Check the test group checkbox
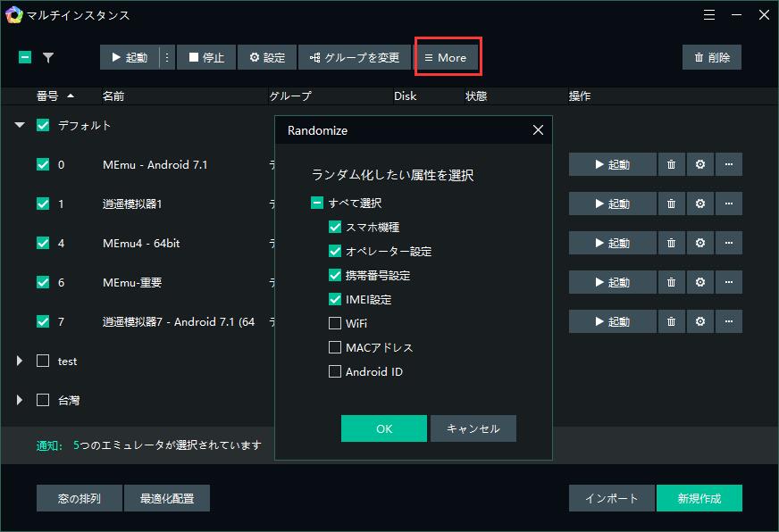The image size is (779, 532). pos(42,361)
